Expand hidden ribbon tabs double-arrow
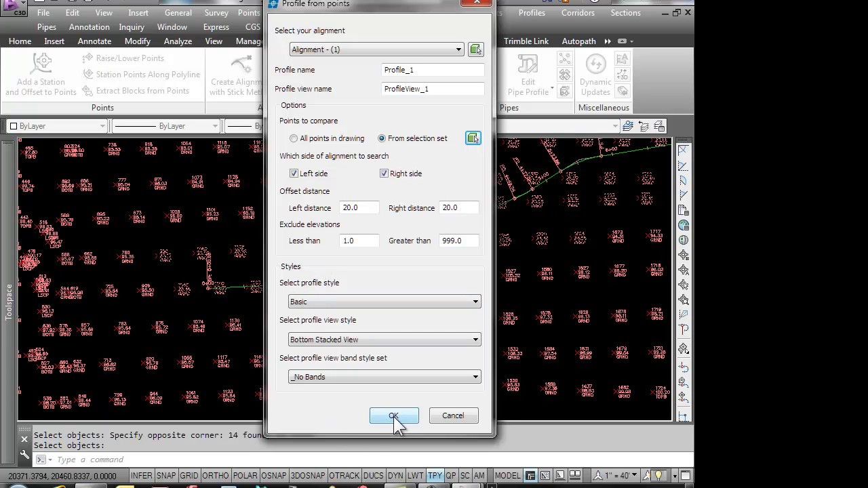This screenshot has height=488, width=868. pyautogui.click(x=608, y=41)
